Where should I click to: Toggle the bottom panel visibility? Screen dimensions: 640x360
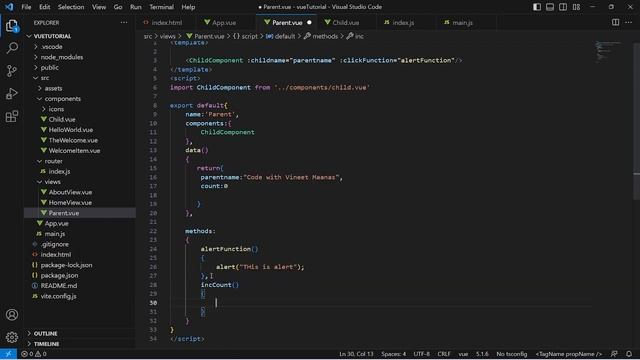pyautogui.click(x=550, y=7)
